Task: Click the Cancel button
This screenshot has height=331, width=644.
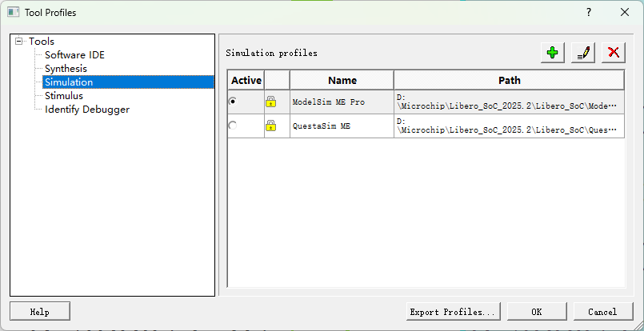Action: tap(602, 311)
